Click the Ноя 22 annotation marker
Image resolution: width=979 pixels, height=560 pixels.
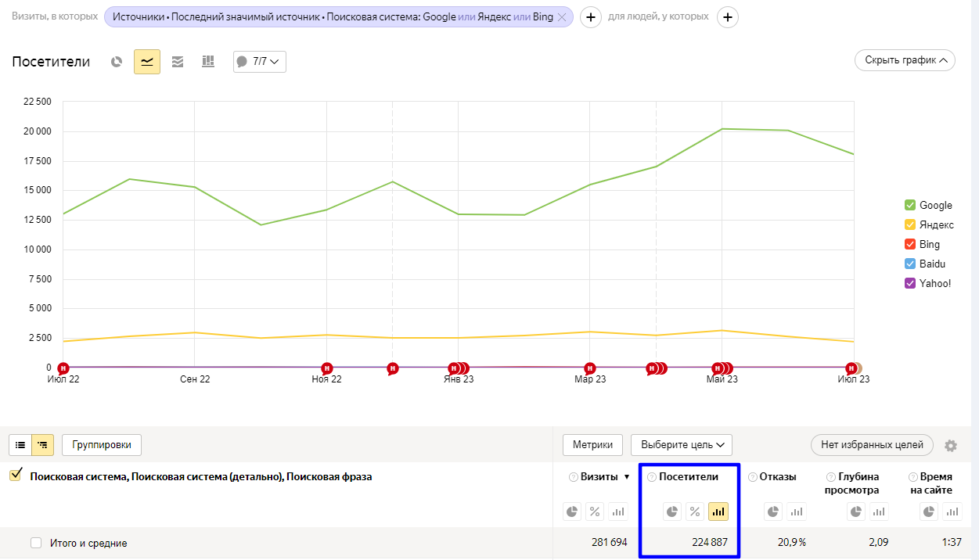click(327, 368)
